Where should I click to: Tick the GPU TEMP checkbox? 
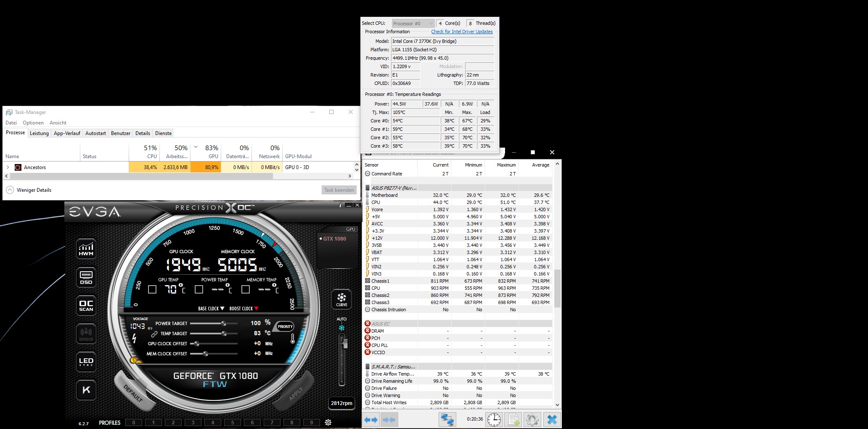(152, 289)
